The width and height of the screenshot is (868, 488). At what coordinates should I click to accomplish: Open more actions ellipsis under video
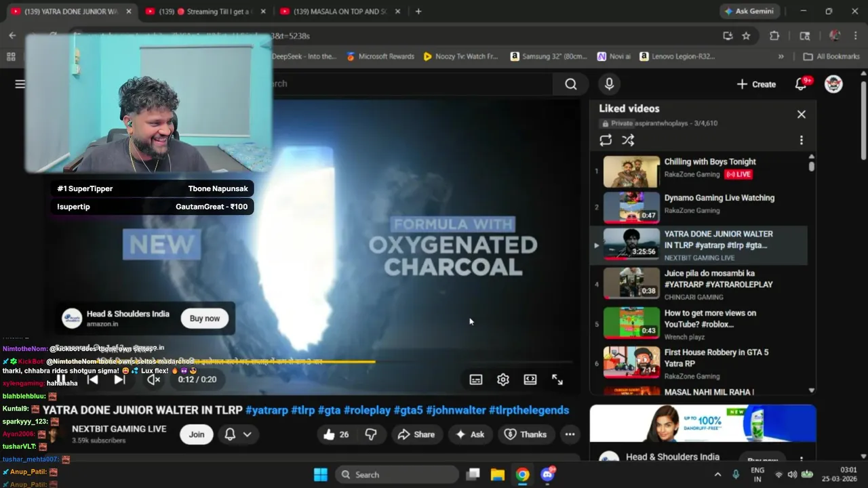[570, 434]
